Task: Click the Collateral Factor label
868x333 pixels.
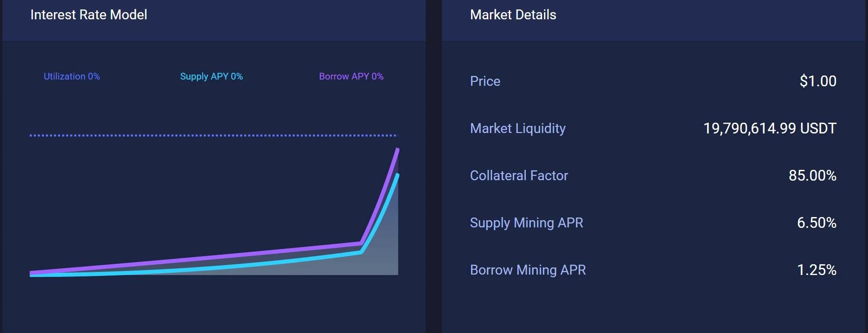Action: (519, 176)
